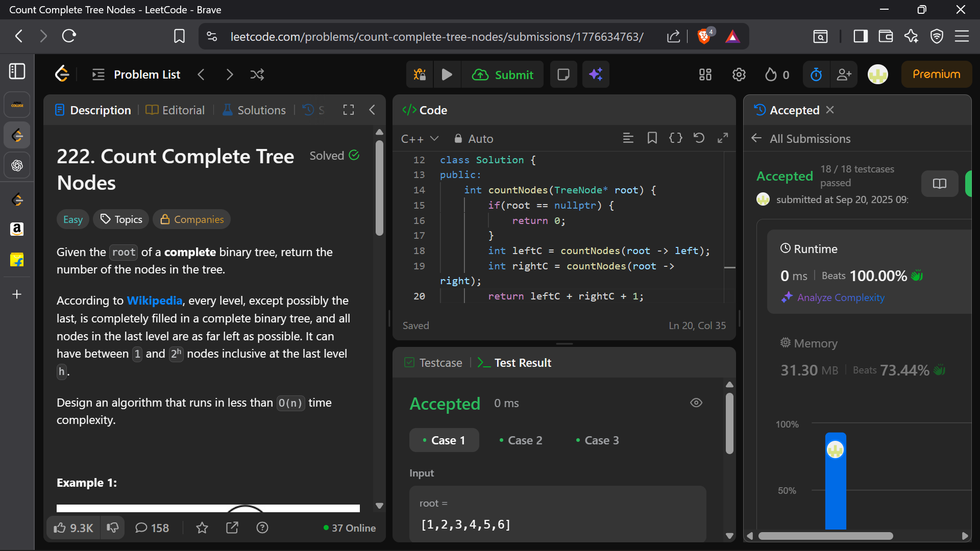Shuffle to a random problem
This screenshot has width=980, height=551.
tap(257, 75)
